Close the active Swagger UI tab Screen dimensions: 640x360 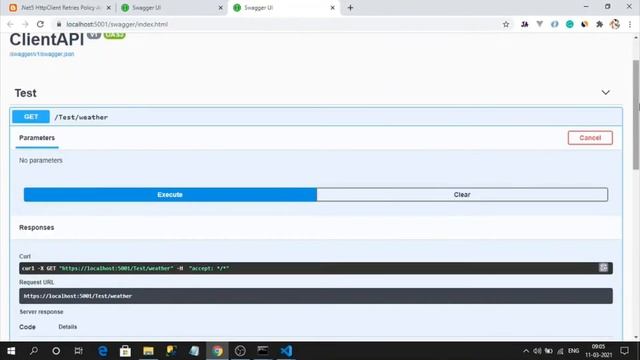pyautogui.click(x=333, y=8)
